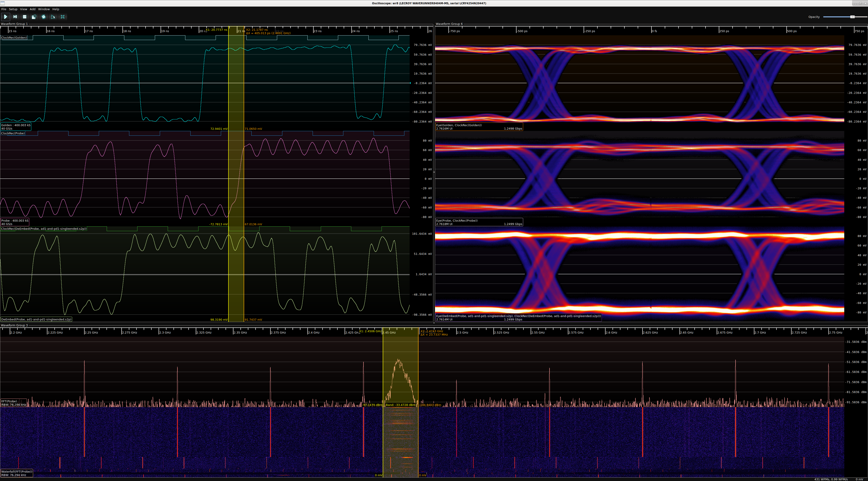Click the -97.1479 dBm cursor readout
The height and width of the screenshot is (481, 868).
click(x=372, y=405)
